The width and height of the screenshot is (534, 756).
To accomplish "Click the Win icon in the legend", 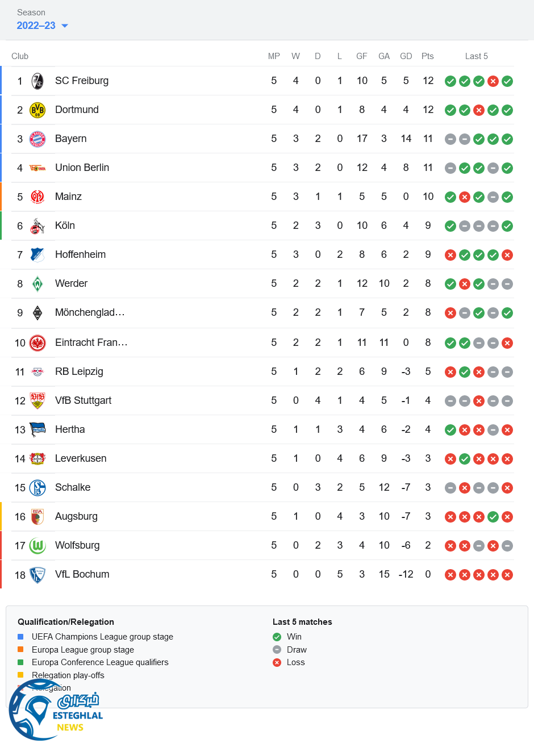I will (x=277, y=637).
